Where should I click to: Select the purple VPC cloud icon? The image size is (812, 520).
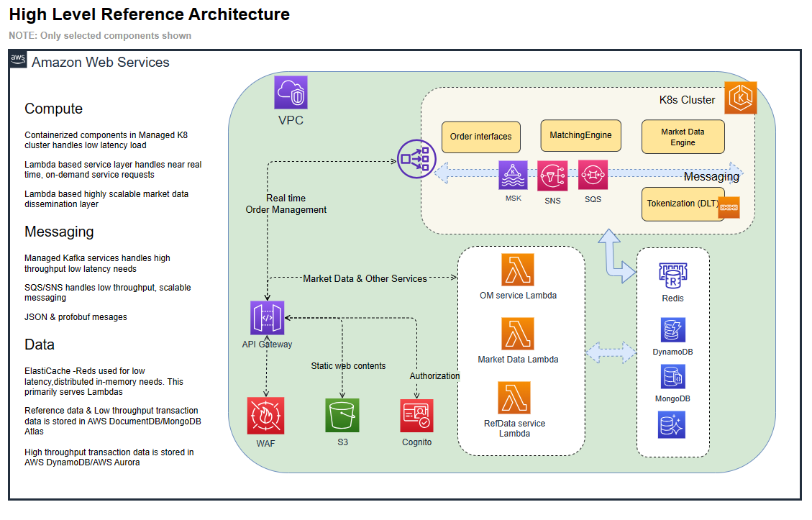(291, 93)
